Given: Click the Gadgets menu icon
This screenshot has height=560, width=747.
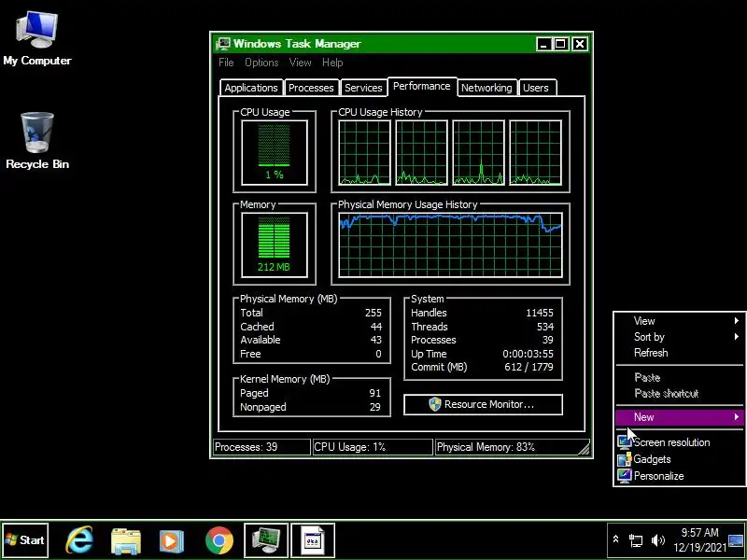Looking at the screenshot, I should click(x=624, y=459).
